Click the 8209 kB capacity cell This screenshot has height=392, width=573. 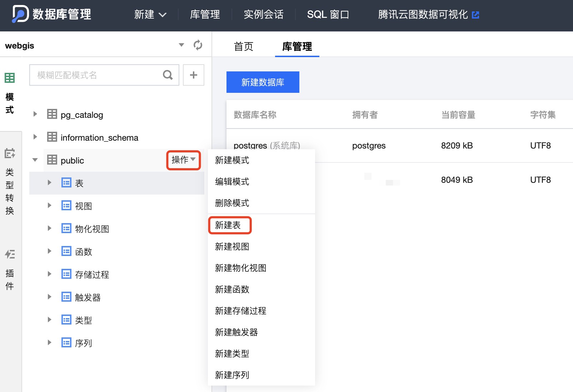(x=457, y=146)
